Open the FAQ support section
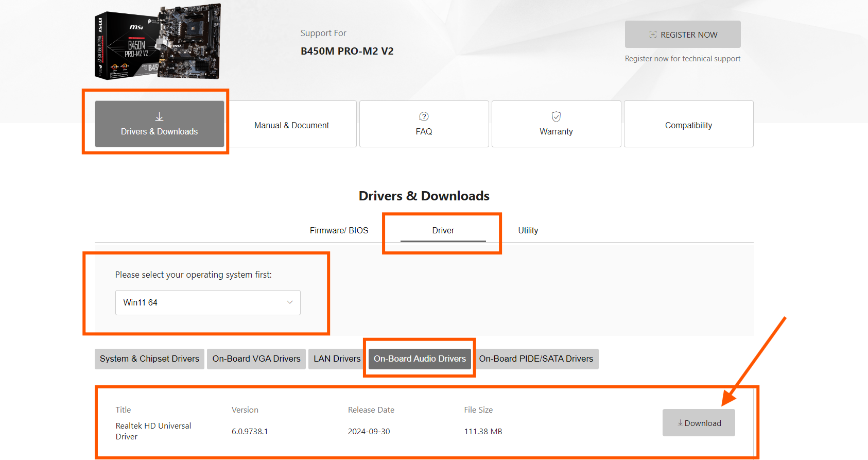This screenshot has width=868, height=460. 424,124
